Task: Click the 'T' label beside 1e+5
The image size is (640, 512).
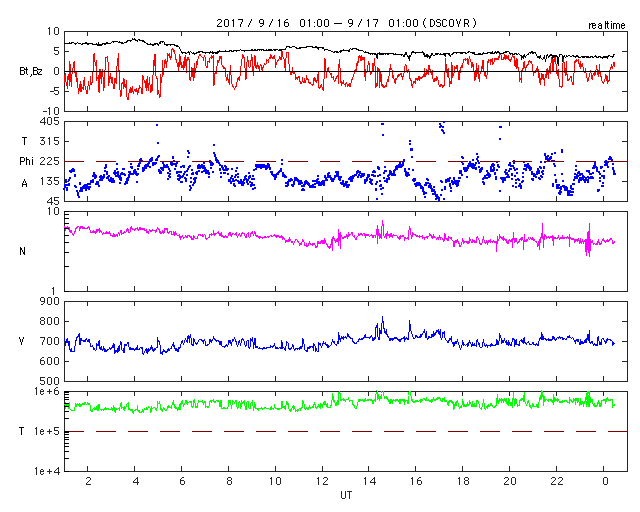Action: point(22,431)
